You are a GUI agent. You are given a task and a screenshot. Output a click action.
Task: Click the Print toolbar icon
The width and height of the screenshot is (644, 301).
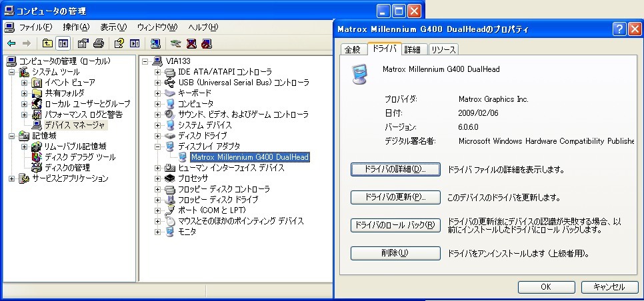click(99, 43)
